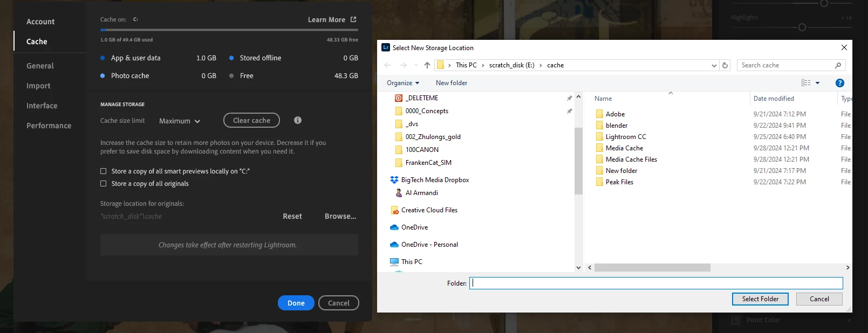Sort by the Name column header
Viewport: 868px width, 333px height.
[x=603, y=99]
